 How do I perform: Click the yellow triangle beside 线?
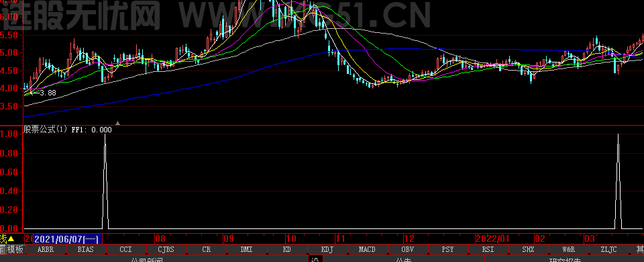[x=11, y=239]
